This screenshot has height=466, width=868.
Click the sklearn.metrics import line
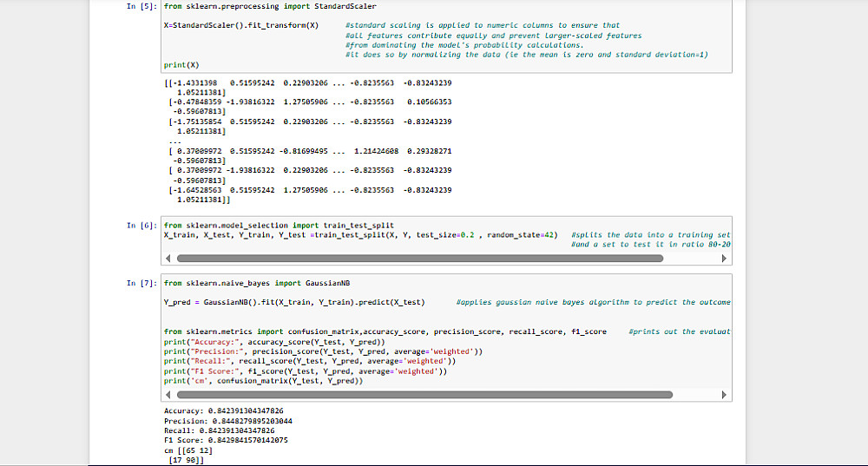385,331
